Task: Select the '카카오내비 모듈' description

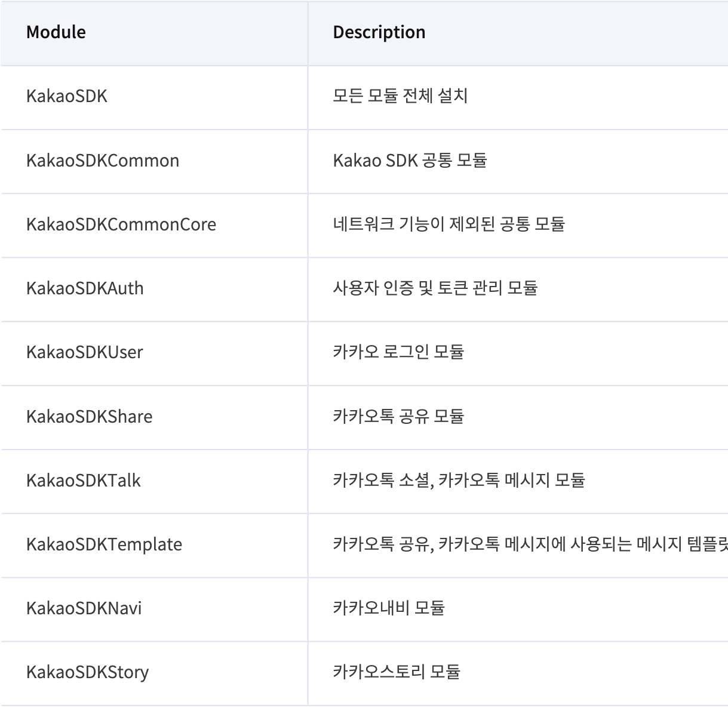Action: pos(389,608)
